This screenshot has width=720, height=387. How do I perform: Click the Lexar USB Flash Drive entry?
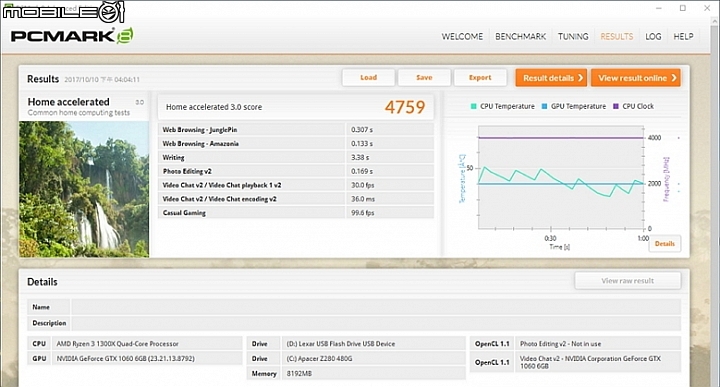pyautogui.click(x=341, y=343)
